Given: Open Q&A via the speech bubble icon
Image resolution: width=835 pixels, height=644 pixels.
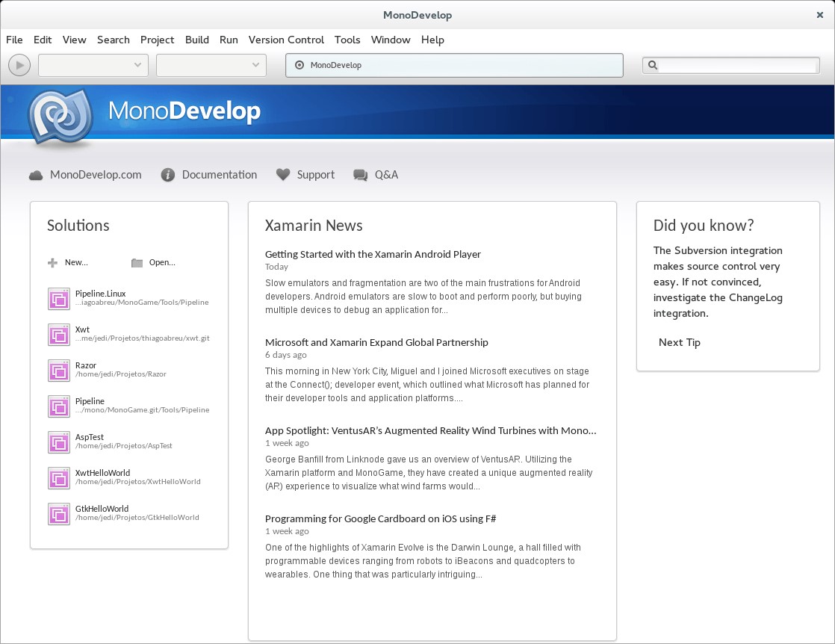Looking at the screenshot, I should tap(360, 174).
